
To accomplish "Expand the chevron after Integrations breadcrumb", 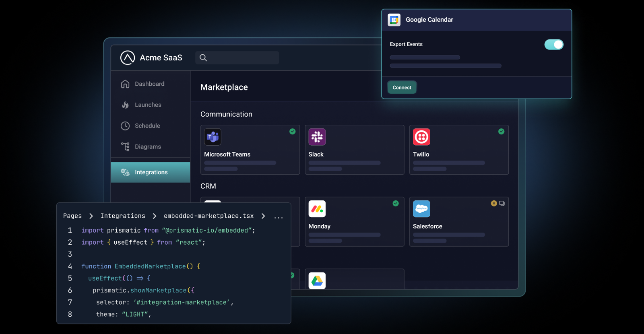I will tap(154, 216).
